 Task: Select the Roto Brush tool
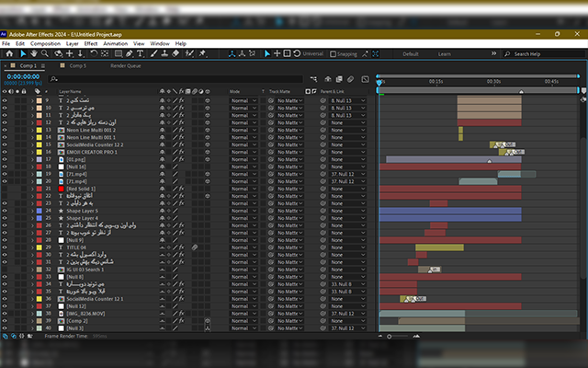tap(189, 53)
